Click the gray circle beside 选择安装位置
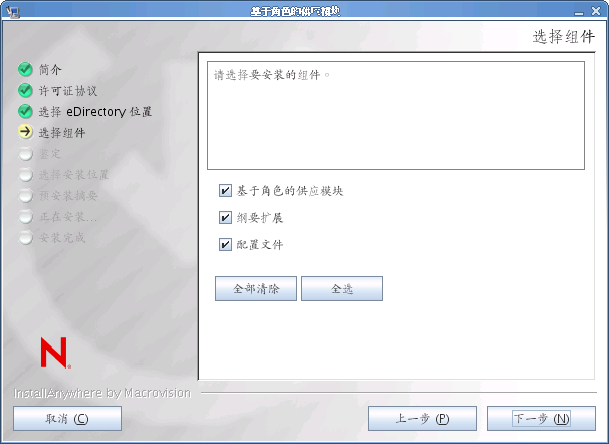The width and height of the screenshot is (609, 444). click(x=25, y=174)
